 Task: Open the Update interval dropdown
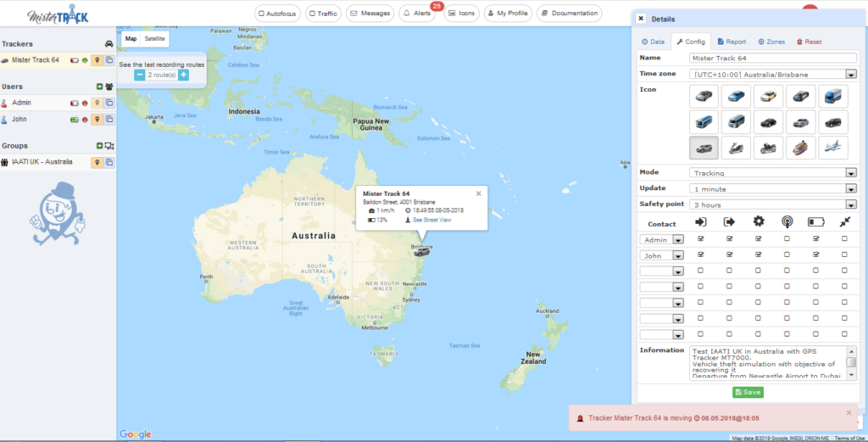773,189
